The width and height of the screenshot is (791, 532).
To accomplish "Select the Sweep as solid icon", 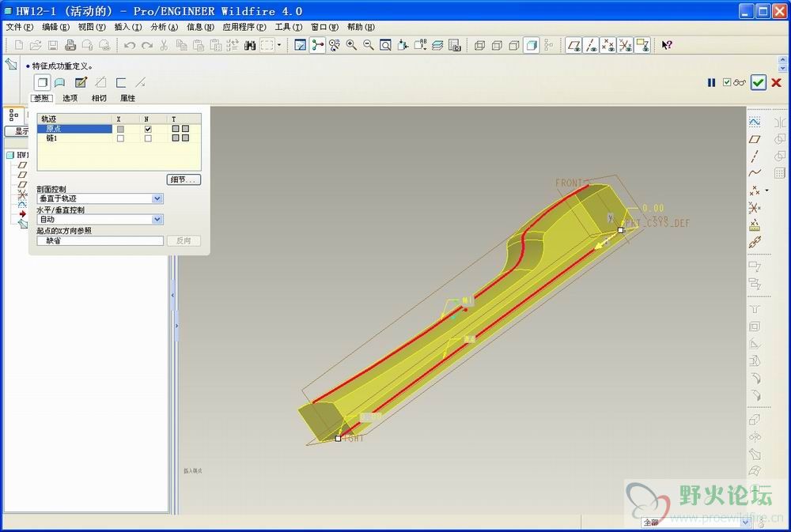I will click(x=43, y=82).
